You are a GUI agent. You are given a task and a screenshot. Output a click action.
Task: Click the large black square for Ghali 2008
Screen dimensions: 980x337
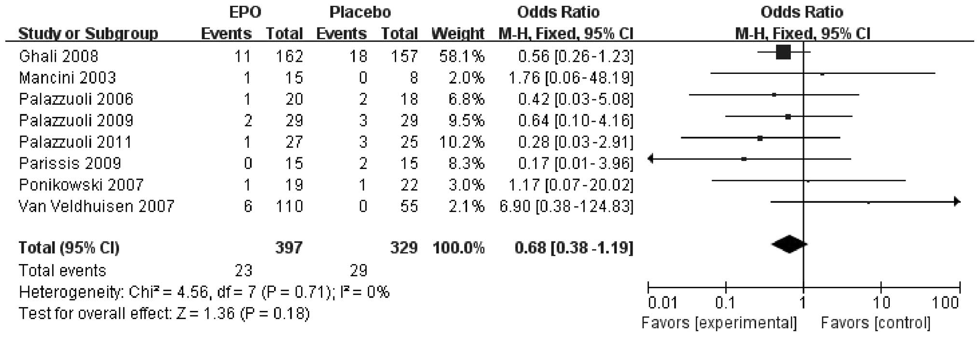(783, 52)
